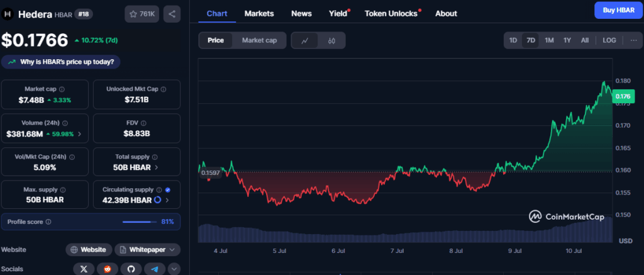Open the chart's three-dots more options
The width and height of the screenshot is (644, 275).
[x=633, y=40]
